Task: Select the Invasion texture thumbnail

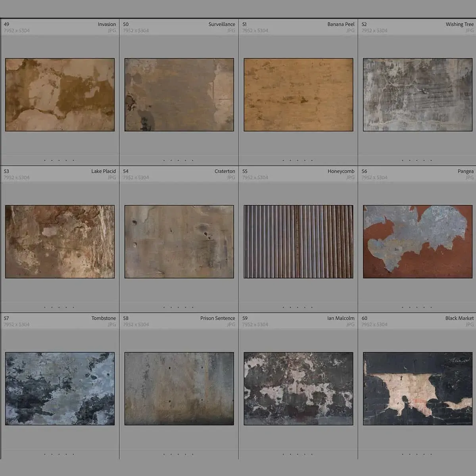Action: pos(60,95)
